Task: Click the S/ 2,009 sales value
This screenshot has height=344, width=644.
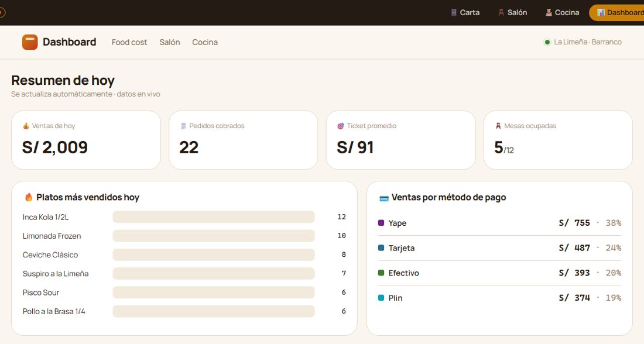Action: 55,147
